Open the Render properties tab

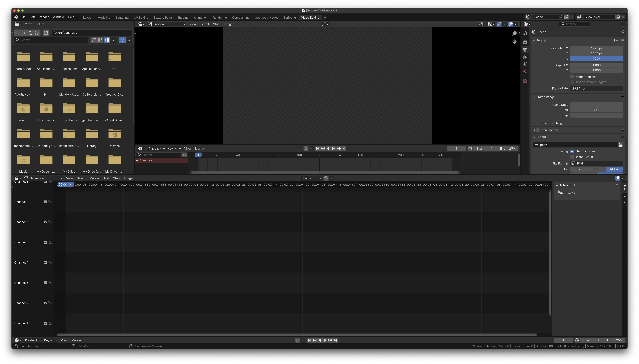pyautogui.click(x=525, y=42)
